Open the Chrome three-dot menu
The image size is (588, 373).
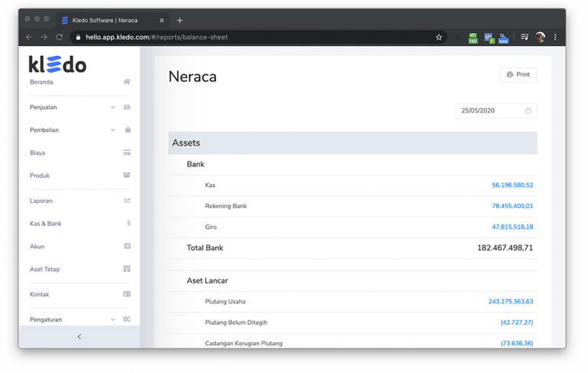click(x=555, y=38)
